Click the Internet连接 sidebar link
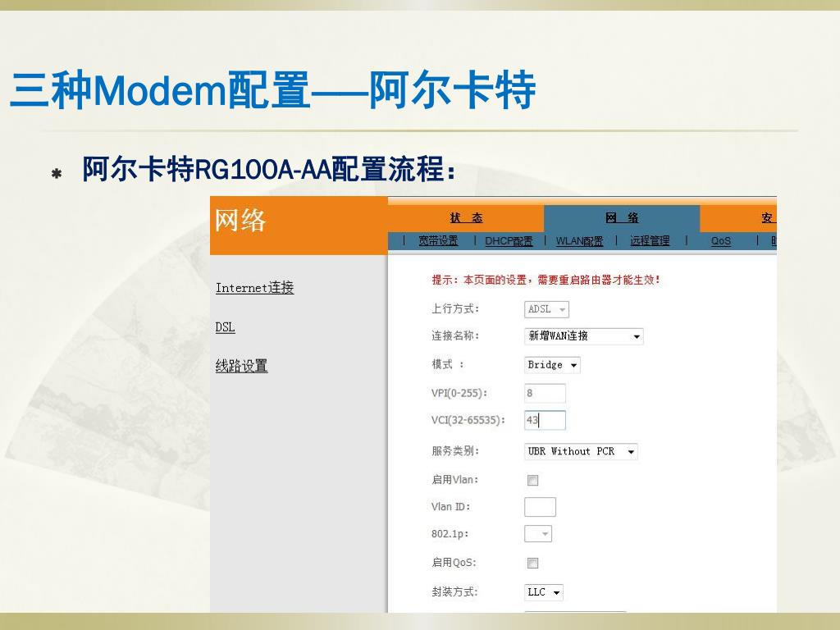 pyautogui.click(x=254, y=288)
